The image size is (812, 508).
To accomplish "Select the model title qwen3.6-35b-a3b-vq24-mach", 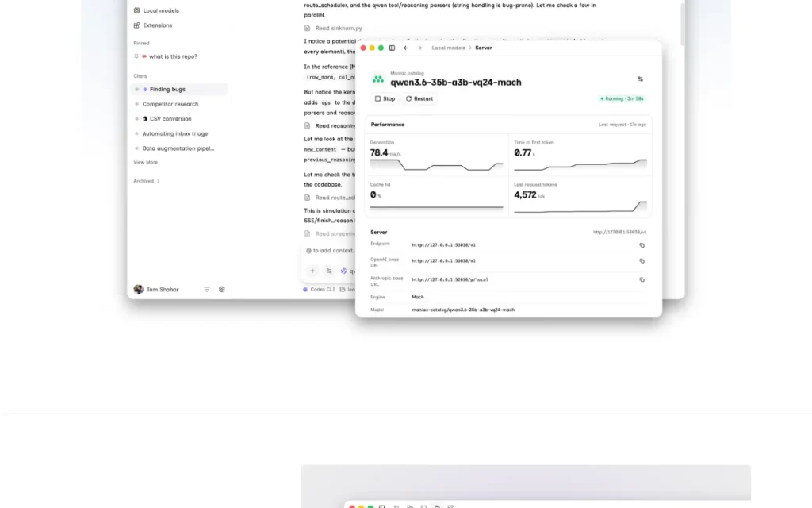I will tap(456, 83).
